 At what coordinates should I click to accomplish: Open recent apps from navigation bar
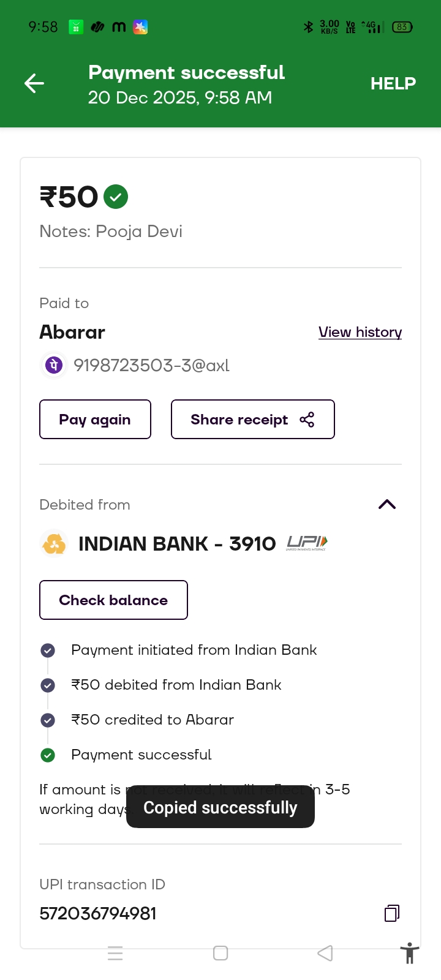115,953
